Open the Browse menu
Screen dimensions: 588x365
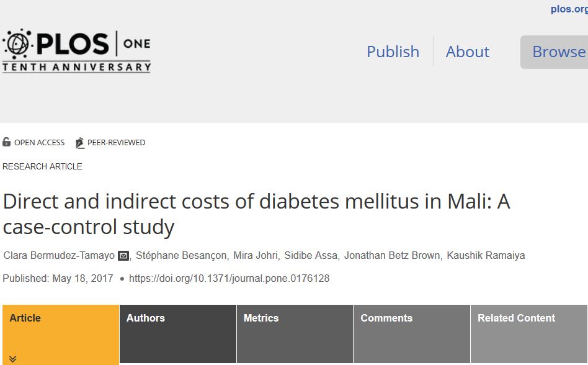(558, 52)
